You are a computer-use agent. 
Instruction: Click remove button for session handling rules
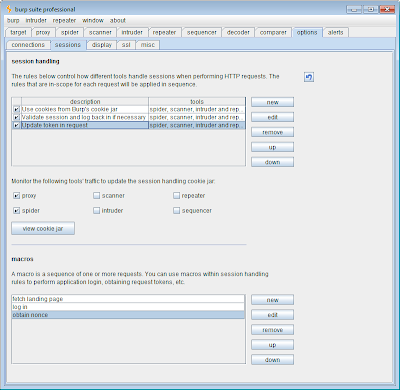click(272, 132)
